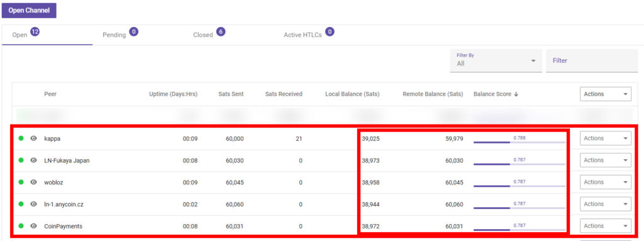644x241 pixels.
Task: Open Actions dropdown for CoinPayments
Action: tap(606, 226)
